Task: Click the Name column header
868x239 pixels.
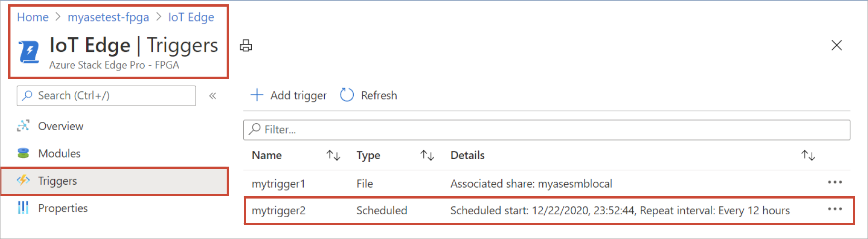Action: (267, 155)
